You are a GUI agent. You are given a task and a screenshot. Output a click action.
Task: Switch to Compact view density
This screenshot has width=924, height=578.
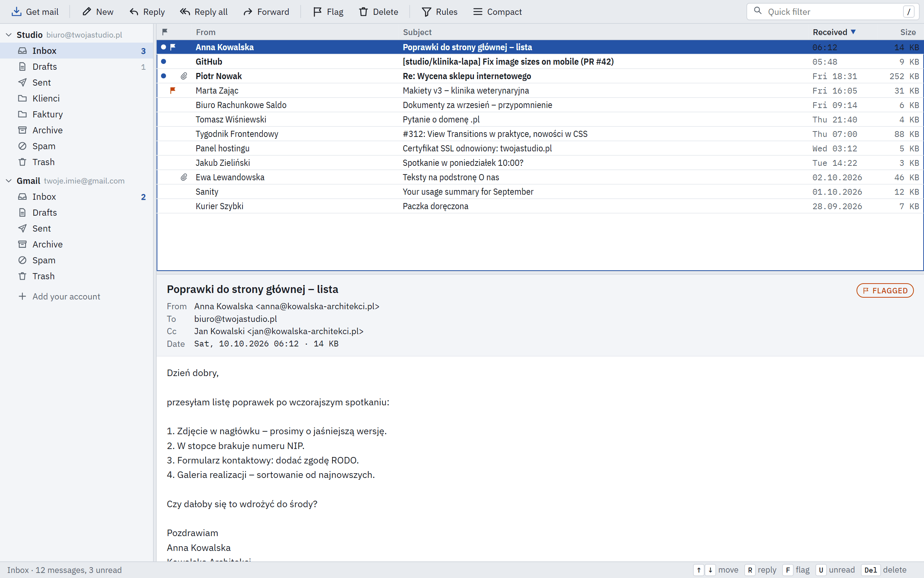click(497, 12)
